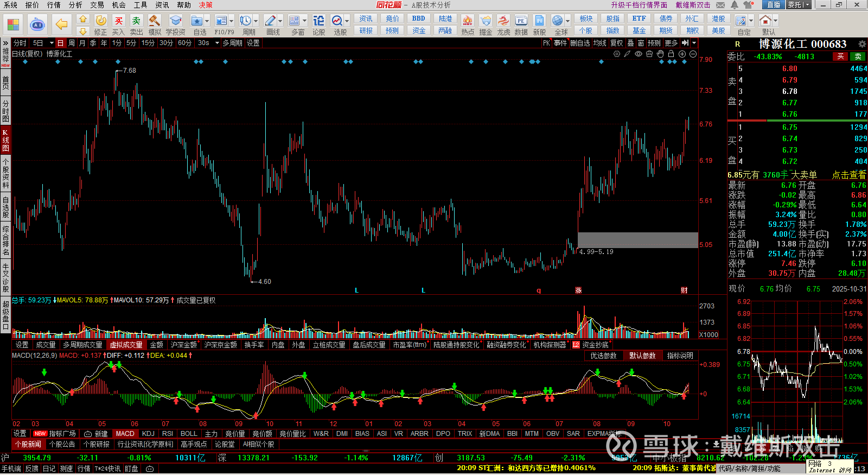Image resolution: width=868 pixels, height=475 pixels.
Task: Click the 博源化工 000683 stock title
Action: click(x=802, y=44)
